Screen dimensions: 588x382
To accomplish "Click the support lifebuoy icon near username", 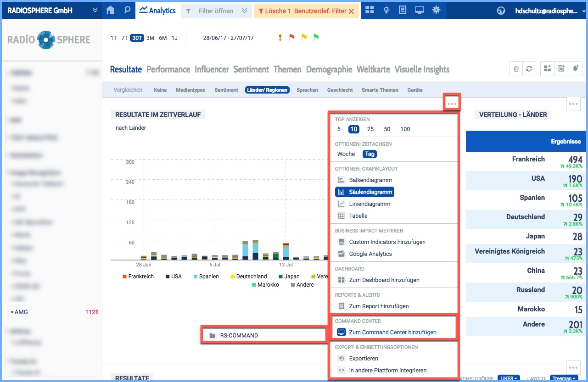I will click(x=501, y=11).
